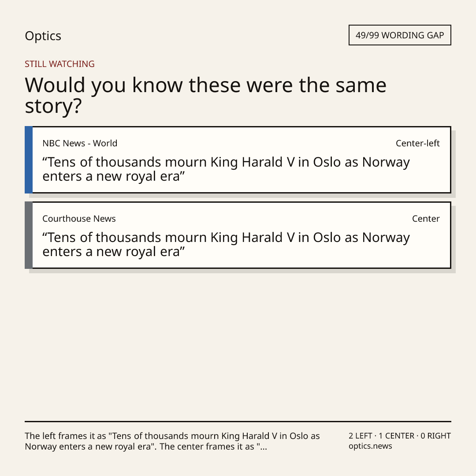Click the NBC card headline quote text
476x476 pixels.
click(226, 169)
